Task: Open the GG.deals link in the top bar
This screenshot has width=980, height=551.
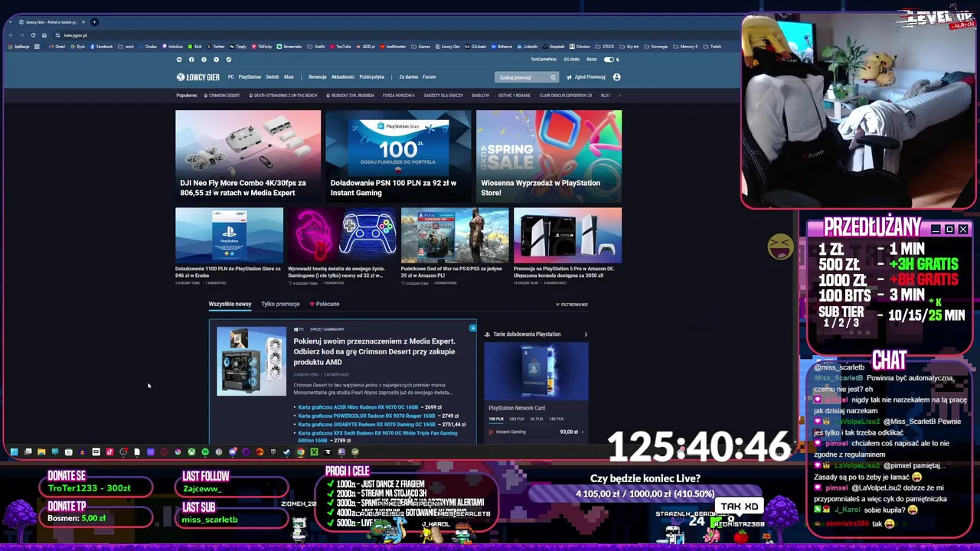Action: (571, 59)
